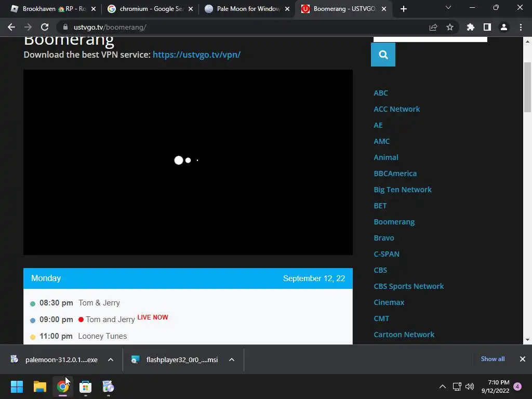Open a new browser tab
Image resolution: width=532 pixels, height=399 pixels.
pos(403,9)
